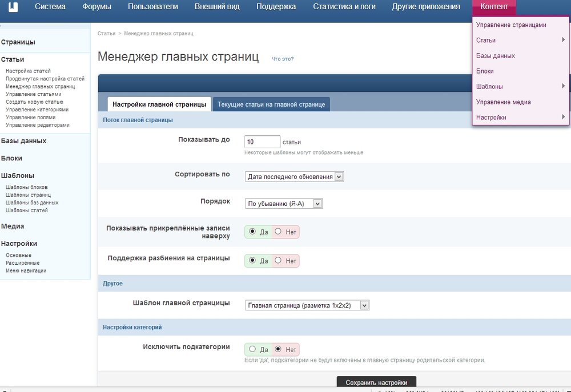Click the IPS logo icon at top-left
571x392 pixels.
point(12,7)
